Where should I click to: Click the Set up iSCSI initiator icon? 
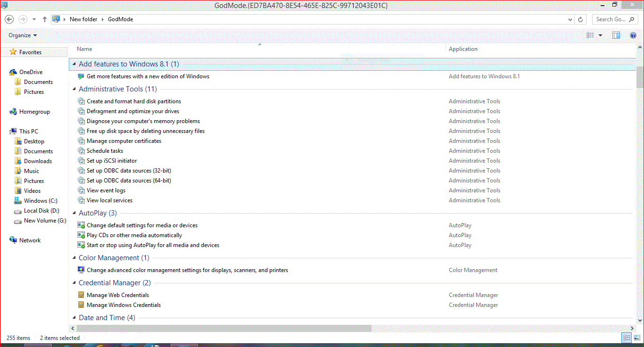tap(81, 161)
